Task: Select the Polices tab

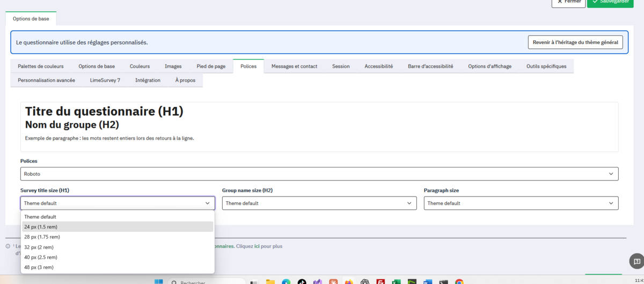Action: tap(248, 66)
